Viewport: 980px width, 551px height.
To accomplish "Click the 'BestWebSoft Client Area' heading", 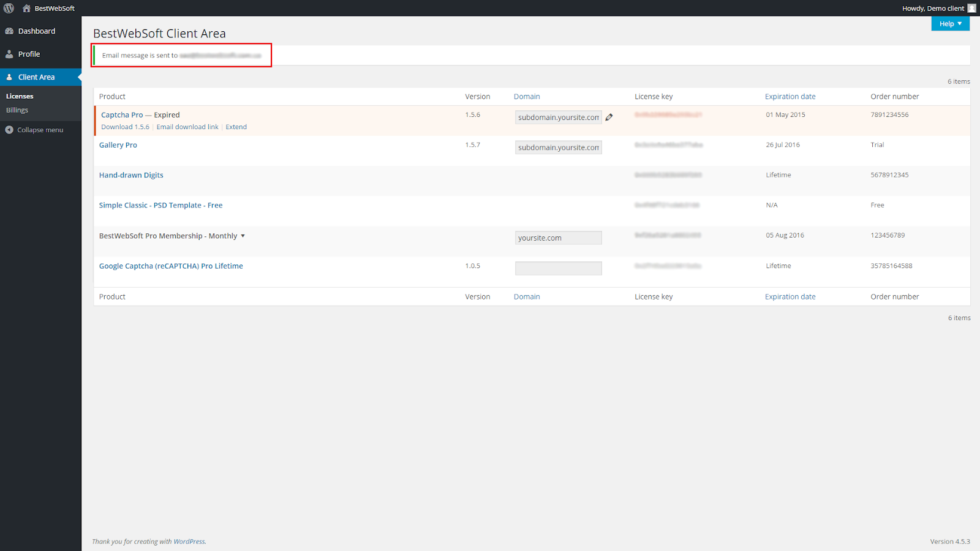I will tap(159, 34).
